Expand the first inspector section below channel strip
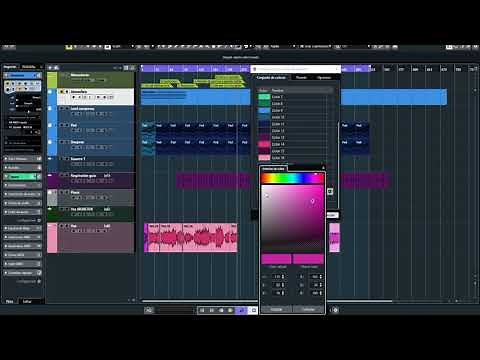The width and height of the screenshot is (480, 360). [22, 159]
